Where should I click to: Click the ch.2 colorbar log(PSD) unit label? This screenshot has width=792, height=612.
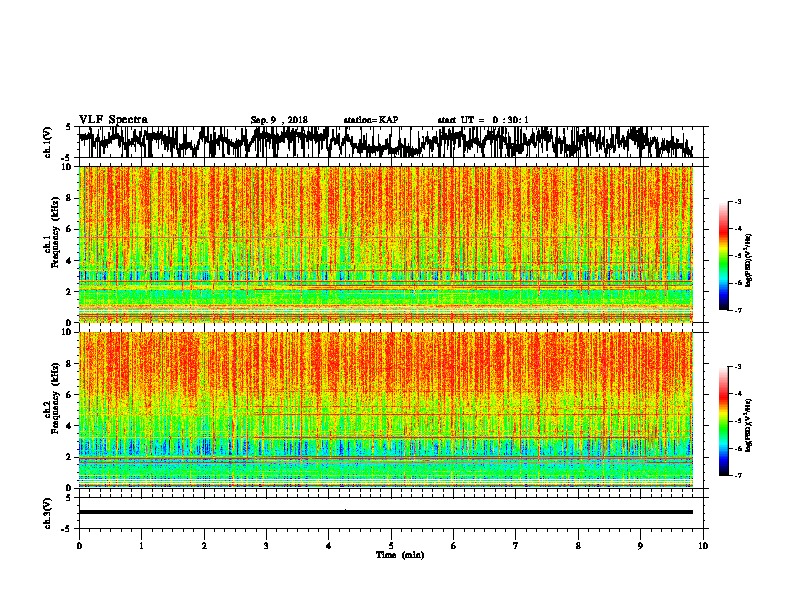tap(749, 425)
